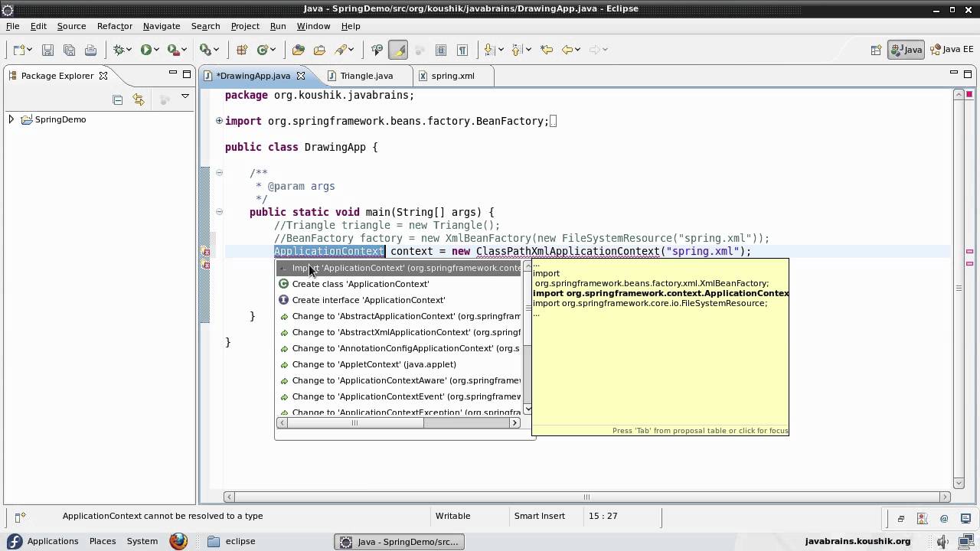Open the Project menu
The image size is (980, 551).
point(245,26)
